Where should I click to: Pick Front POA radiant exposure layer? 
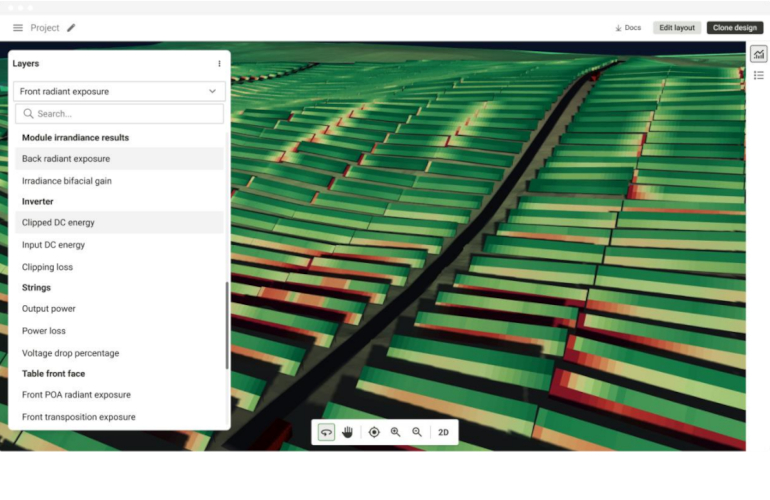point(76,395)
